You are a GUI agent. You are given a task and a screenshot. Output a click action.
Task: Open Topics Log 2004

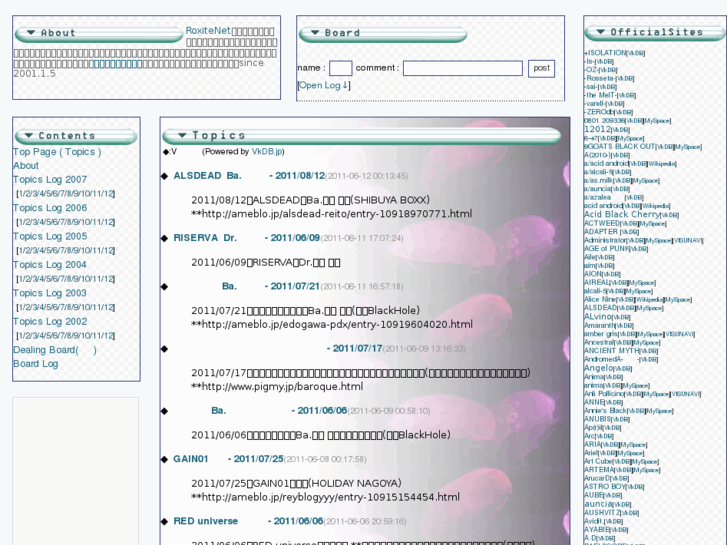(50, 264)
